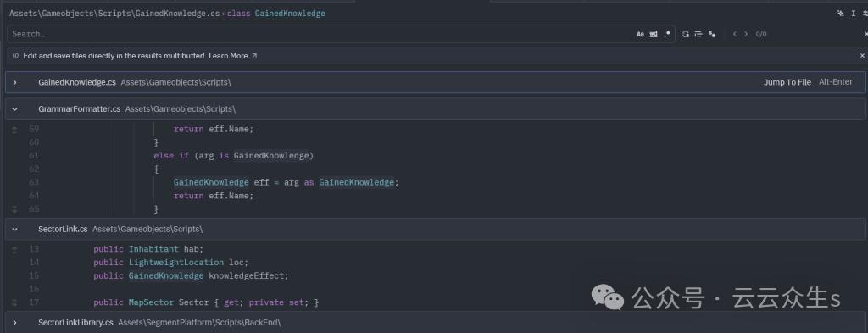Screen dimensions: 868x333
Task: Click 'MapSector' type on line 17
Action: 151,302
